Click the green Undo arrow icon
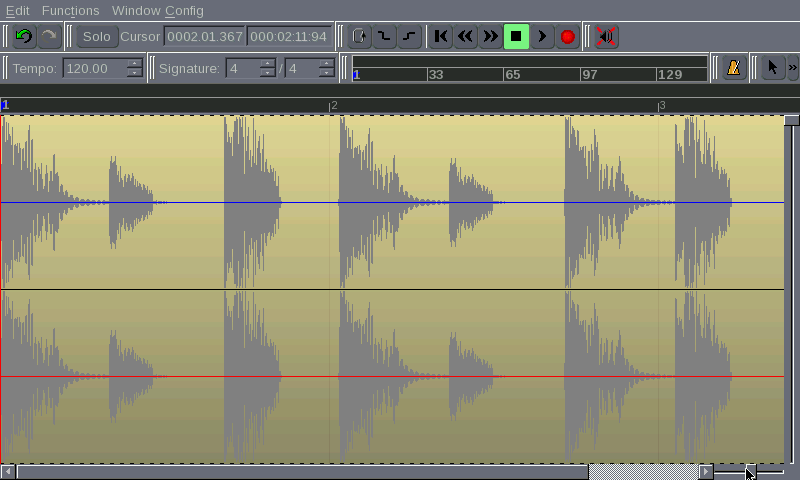 [x=24, y=36]
